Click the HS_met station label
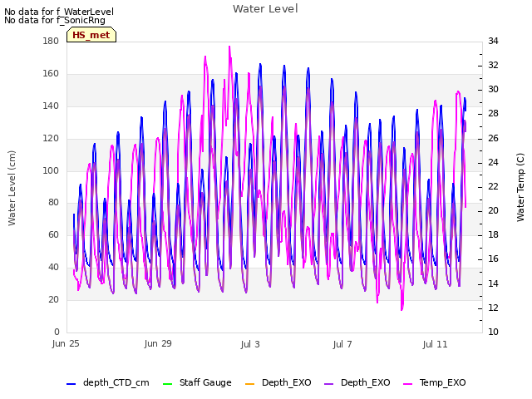The width and height of the screenshot is (532, 399). pyautogui.click(x=91, y=35)
